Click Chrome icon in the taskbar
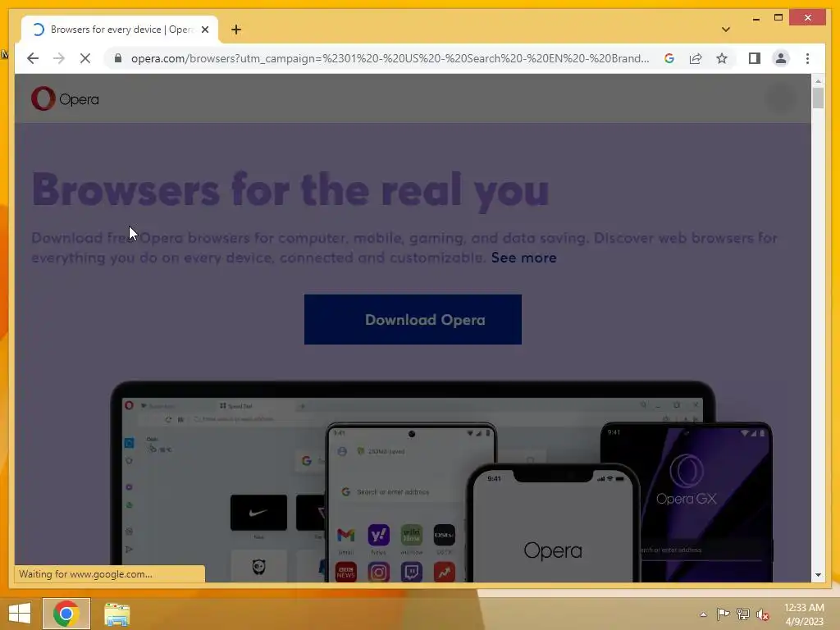Image resolution: width=840 pixels, height=630 pixels. coord(66,614)
